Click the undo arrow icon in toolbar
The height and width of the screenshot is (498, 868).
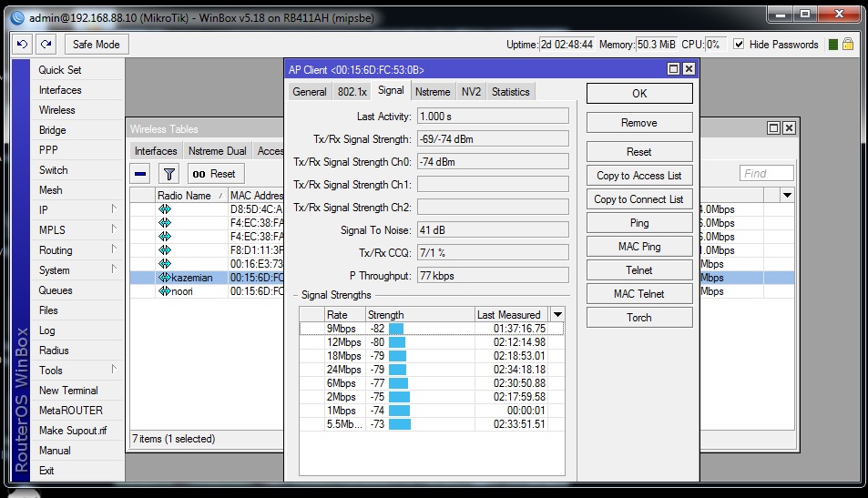tap(23, 45)
